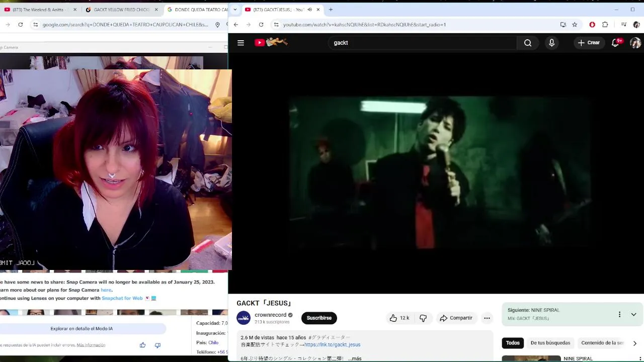
Task: Close the GACKT YELLOW FRIED CHICKENZ tab
Action: coord(156,10)
